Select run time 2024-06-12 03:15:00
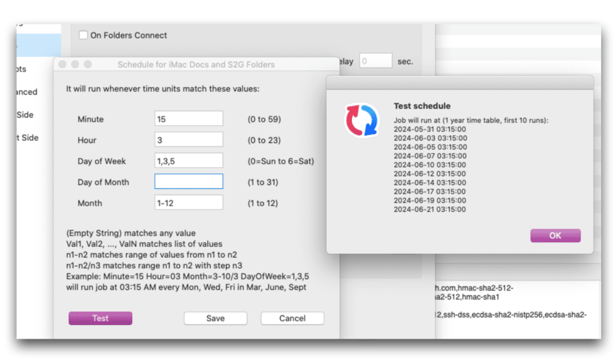This screenshot has height=364, width=616. point(430,174)
